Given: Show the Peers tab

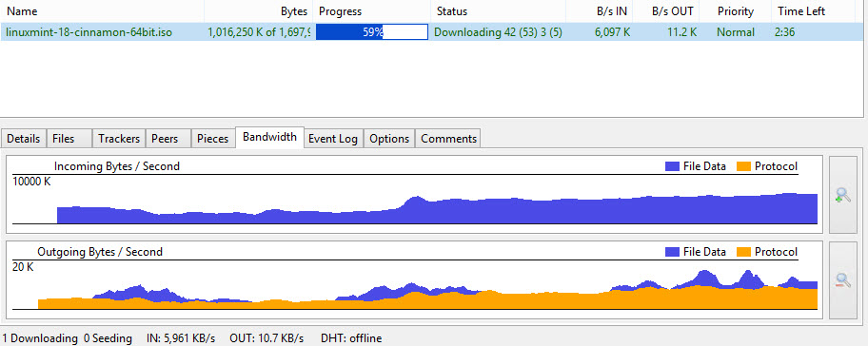Looking at the screenshot, I should pyautogui.click(x=168, y=138).
